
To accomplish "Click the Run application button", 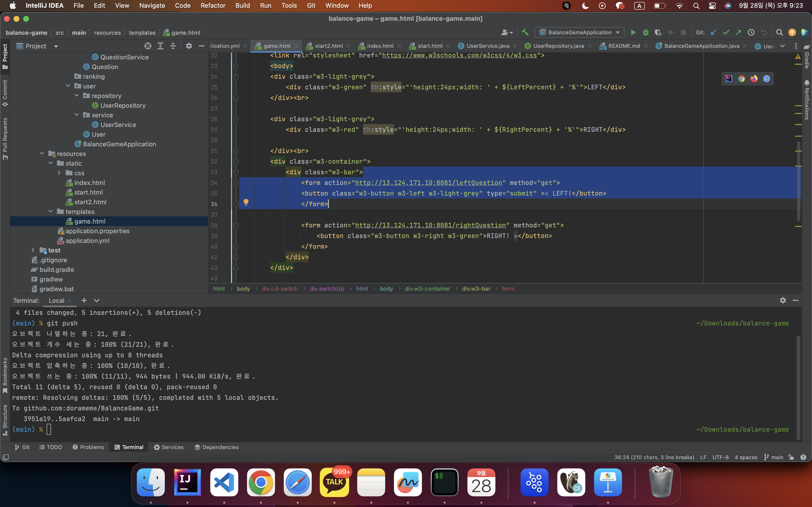I will coord(634,32).
